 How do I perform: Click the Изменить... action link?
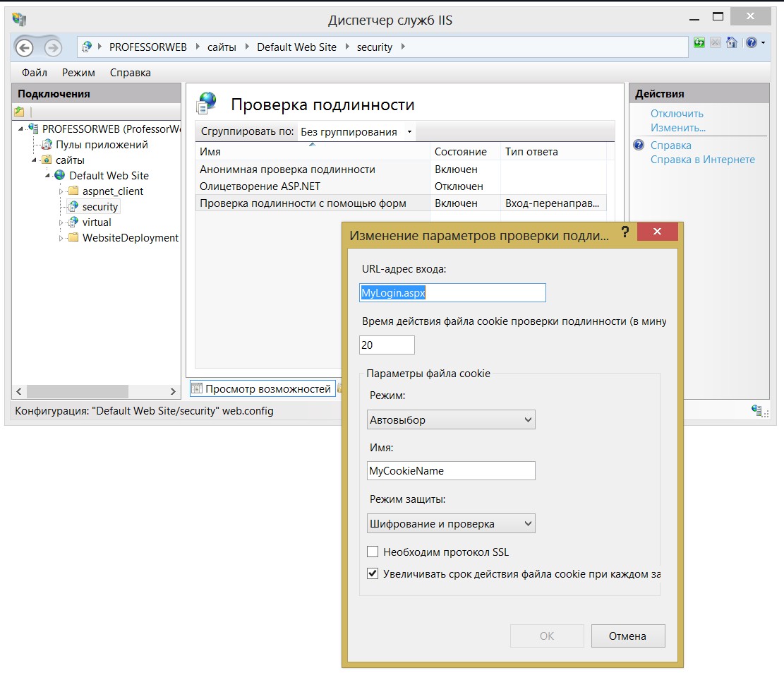(x=677, y=128)
